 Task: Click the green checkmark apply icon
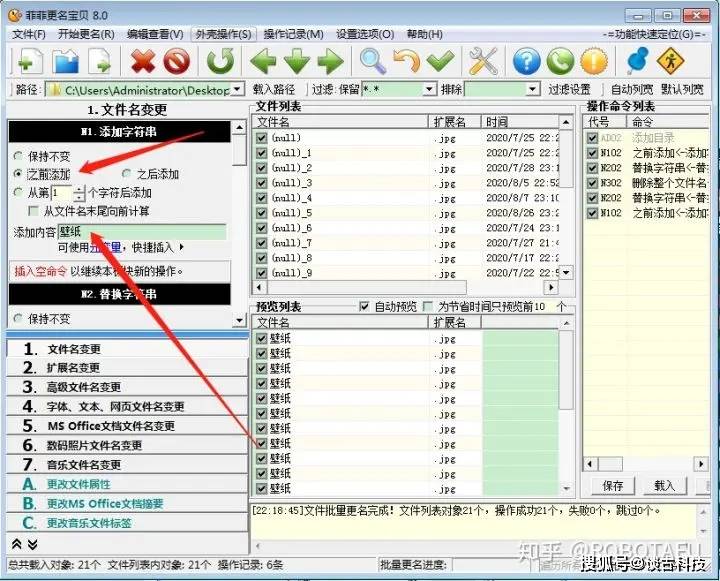click(440, 61)
